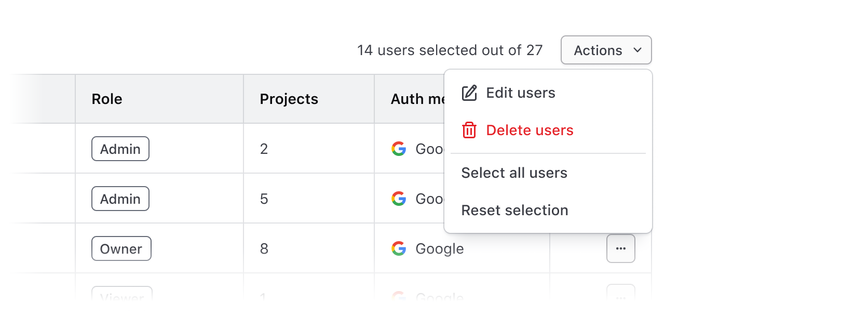
Task: Click the Role column header
Action: 107,99
